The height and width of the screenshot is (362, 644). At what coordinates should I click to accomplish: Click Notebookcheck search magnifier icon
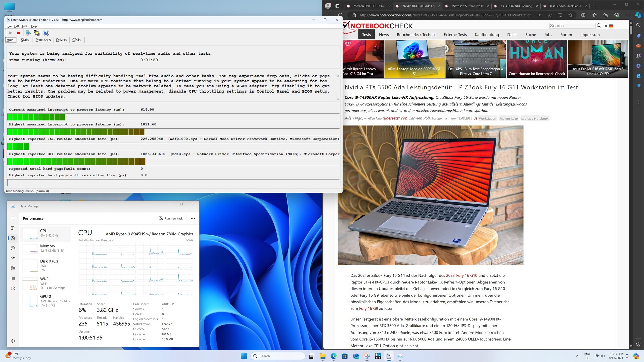pos(599,26)
